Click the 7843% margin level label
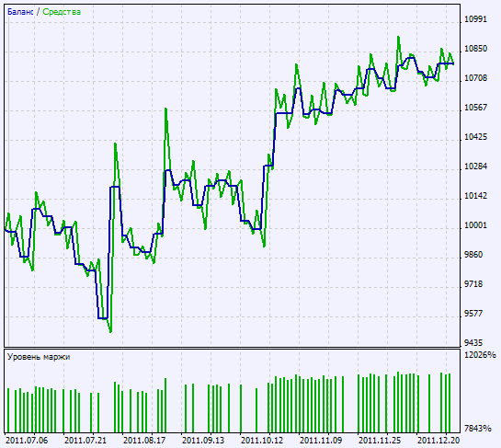 tap(478, 429)
